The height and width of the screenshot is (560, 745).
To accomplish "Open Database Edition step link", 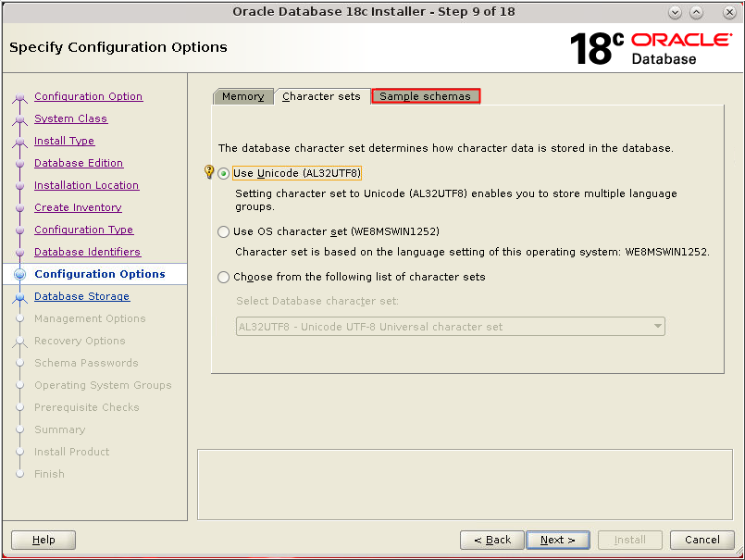I will [79, 163].
